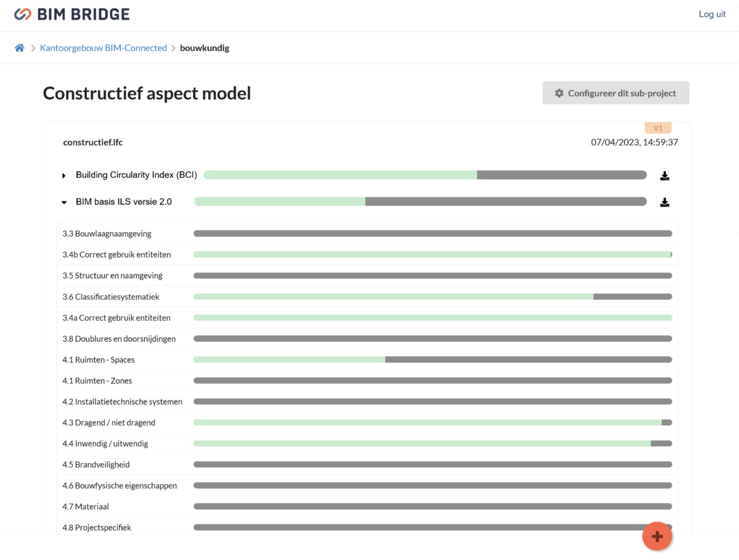
Task: Click the BIM basis ILS progress bar
Action: point(420,202)
